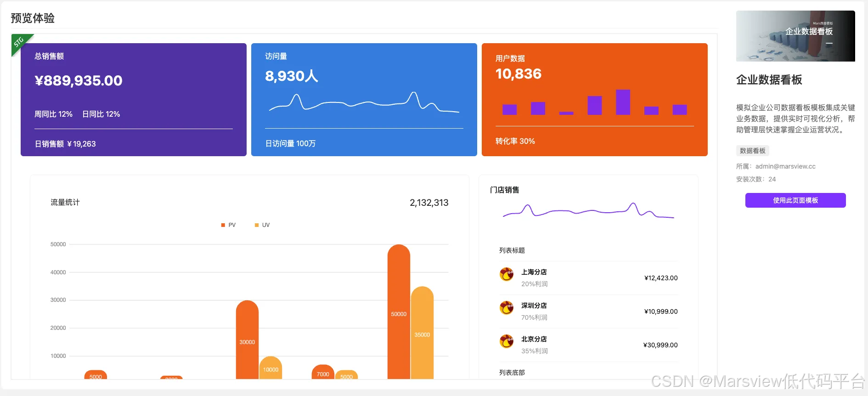Click the ¥12,423.00 sales amount

(x=661, y=278)
